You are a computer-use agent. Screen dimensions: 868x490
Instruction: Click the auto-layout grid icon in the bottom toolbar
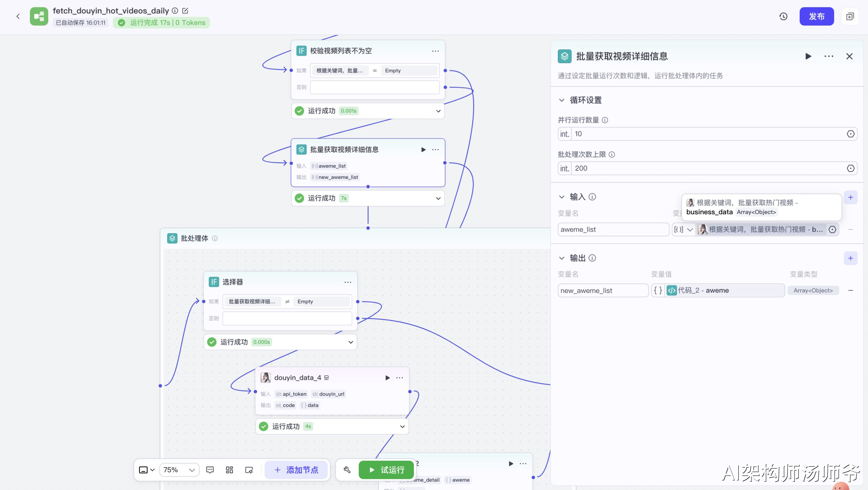(x=229, y=470)
